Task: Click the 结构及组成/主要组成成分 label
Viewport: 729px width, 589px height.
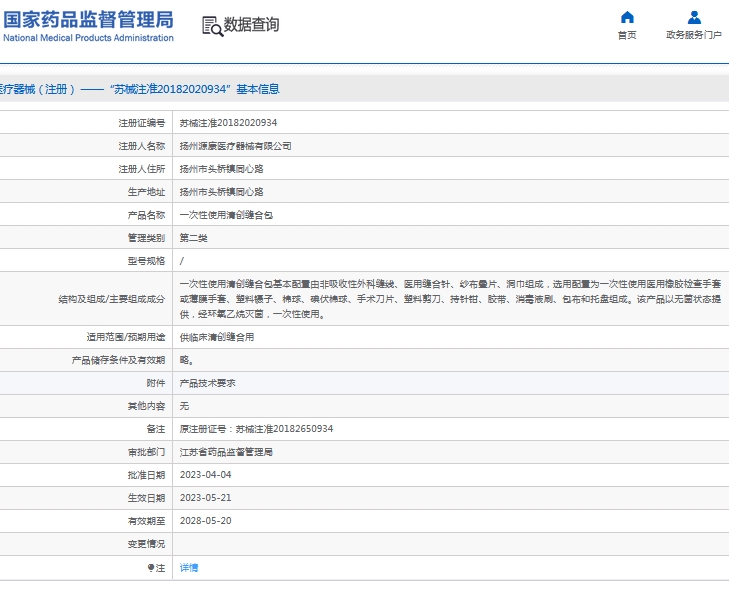Action: [x=112, y=299]
